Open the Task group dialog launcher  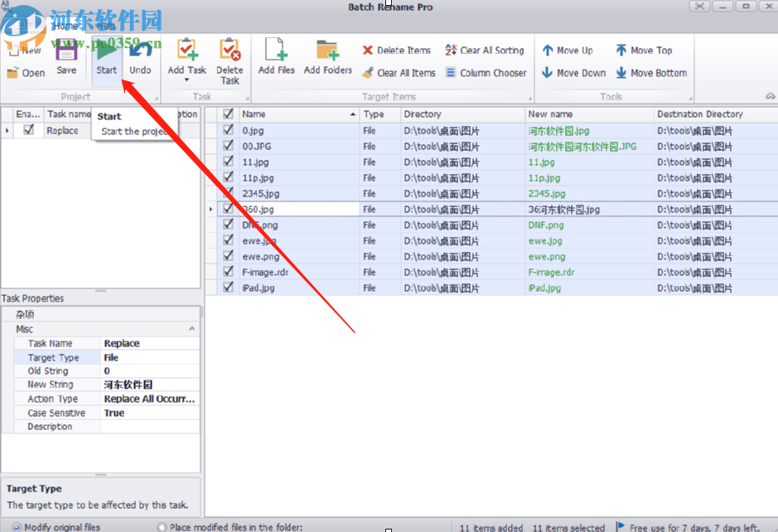point(247,99)
